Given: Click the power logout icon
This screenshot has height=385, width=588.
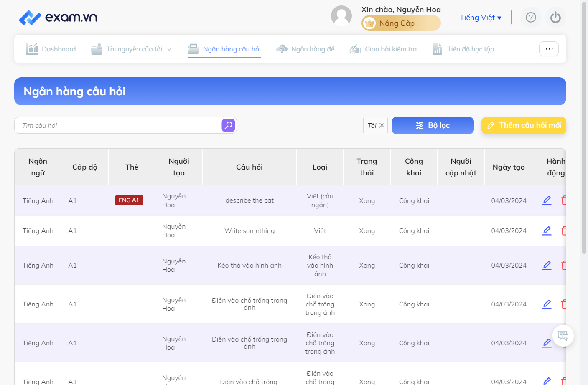Looking at the screenshot, I should click(x=555, y=18).
